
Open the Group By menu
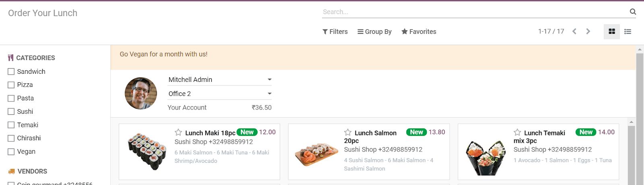click(374, 31)
